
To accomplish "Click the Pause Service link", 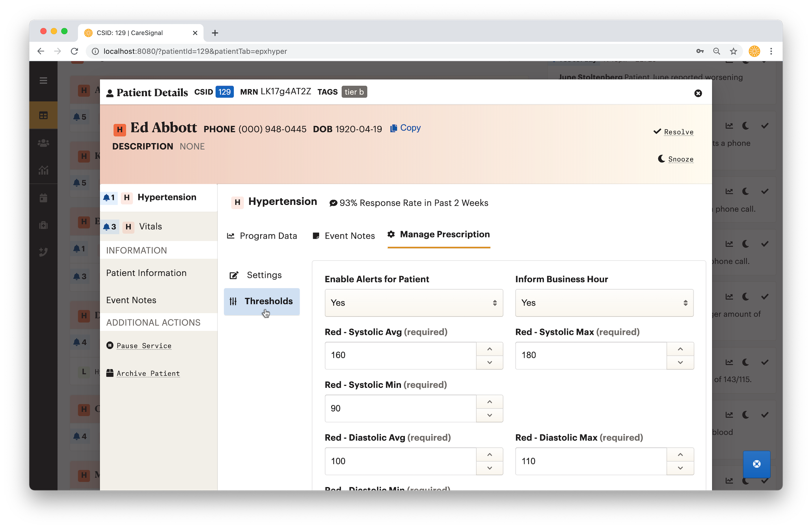I will pos(139,346).
